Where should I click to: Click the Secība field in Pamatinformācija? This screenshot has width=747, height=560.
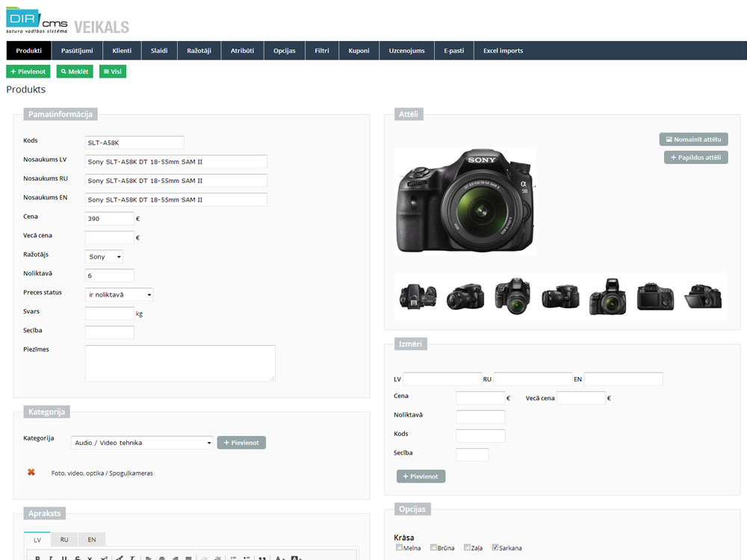110,332
